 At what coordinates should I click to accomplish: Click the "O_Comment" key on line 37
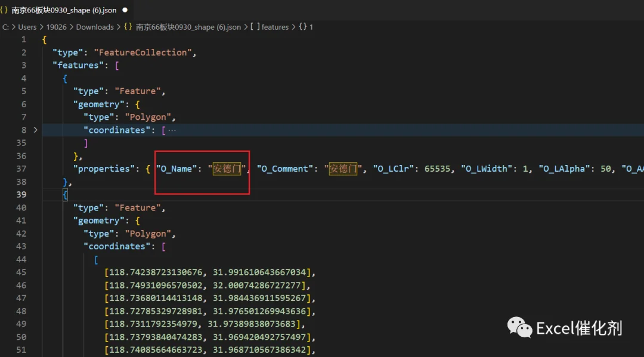[x=284, y=169]
